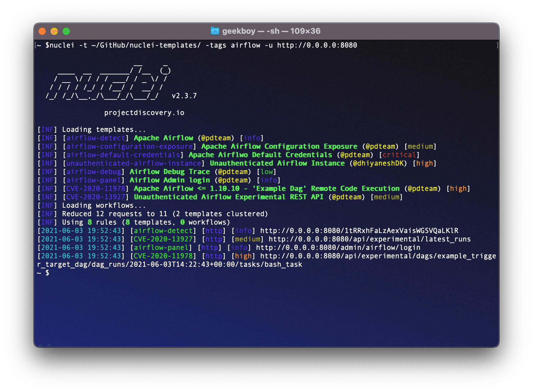533x392 pixels.
Task: Click the target URL in the nuclei command
Action: (x=317, y=45)
